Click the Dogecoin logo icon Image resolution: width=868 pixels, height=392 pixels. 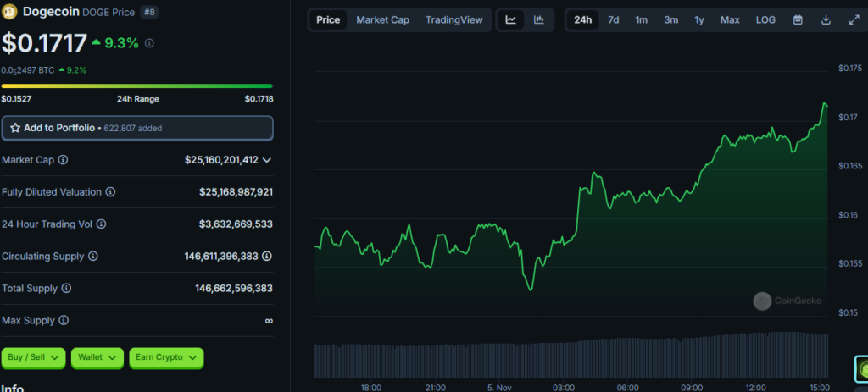pos(10,12)
